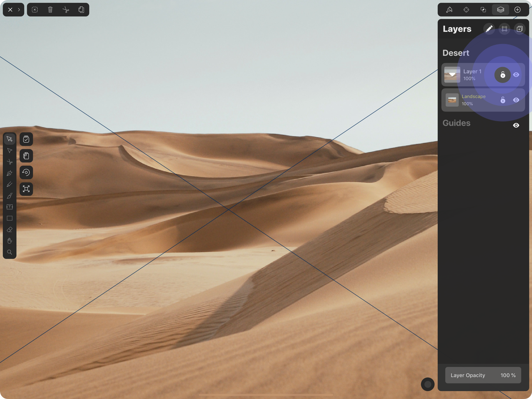Select the Landscape layer thumbnail

coord(452,100)
